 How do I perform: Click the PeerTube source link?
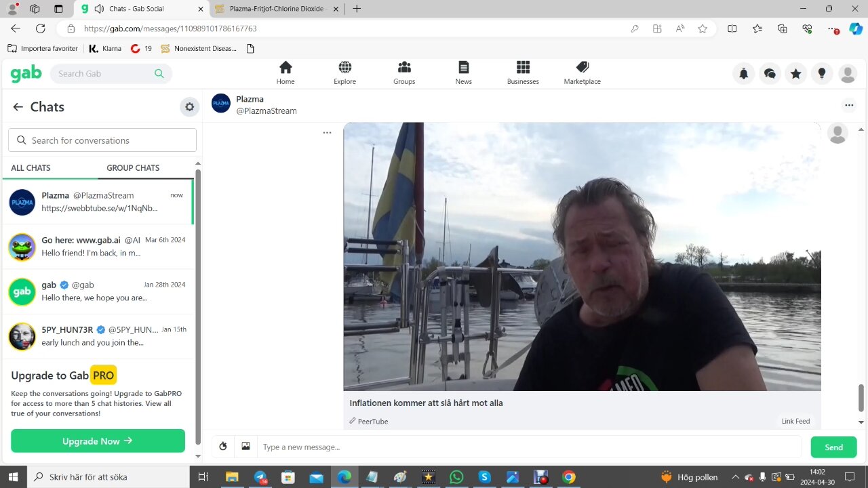[369, 421]
